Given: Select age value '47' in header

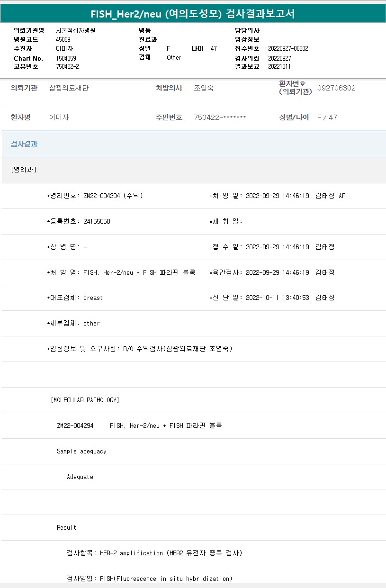Looking at the screenshot, I should click(214, 48).
